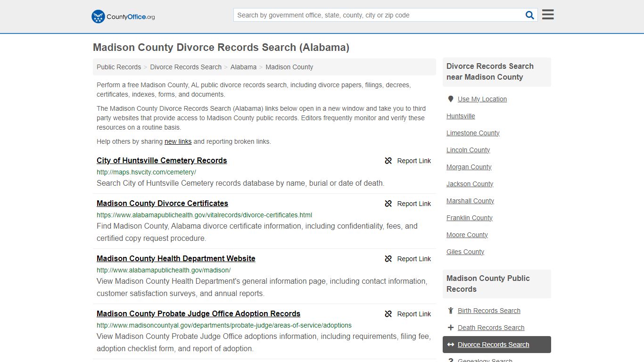Visit alabamapublichealth.gov/madison URL

click(164, 270)
